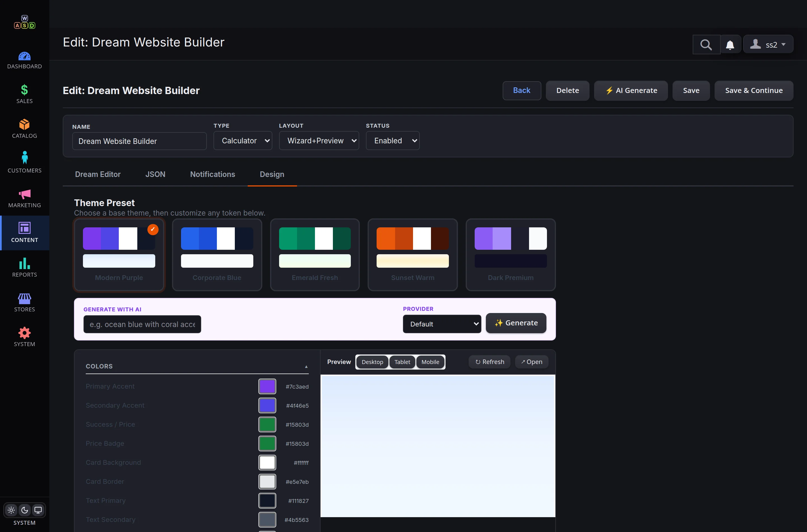Choose the Corporate Blue theme preset
Screen dimensions: 807x532
217,255
